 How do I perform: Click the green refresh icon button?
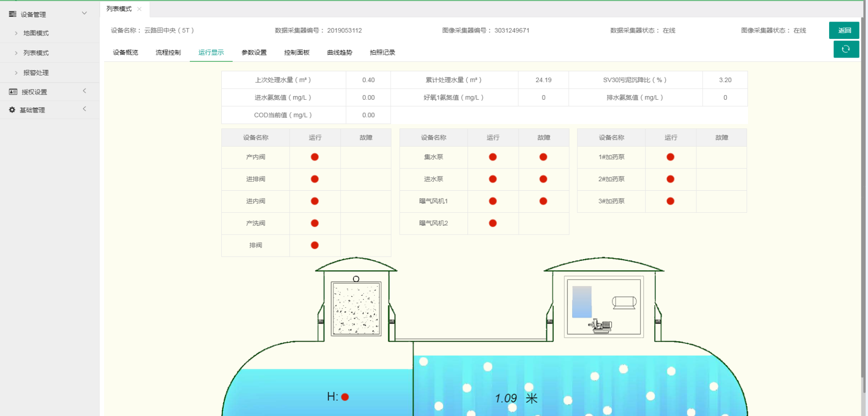[845, 49]
